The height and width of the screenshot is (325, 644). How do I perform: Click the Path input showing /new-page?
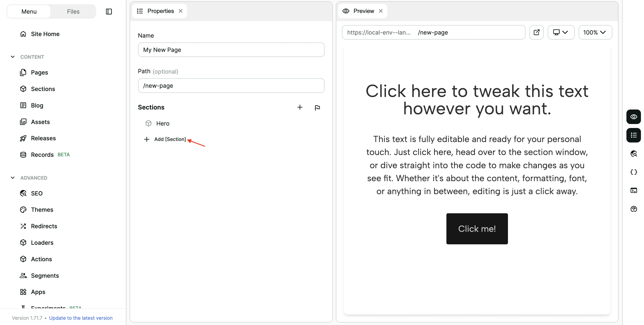pyautogui.click(x=231, y=85)
